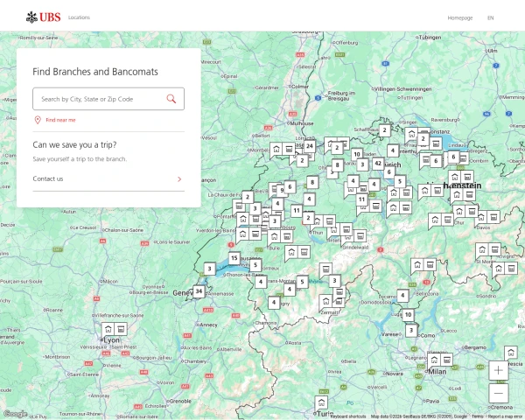Select the branch marker above Zermatt
This screenshot has height=420, width=525.
(x=325, y=301)
